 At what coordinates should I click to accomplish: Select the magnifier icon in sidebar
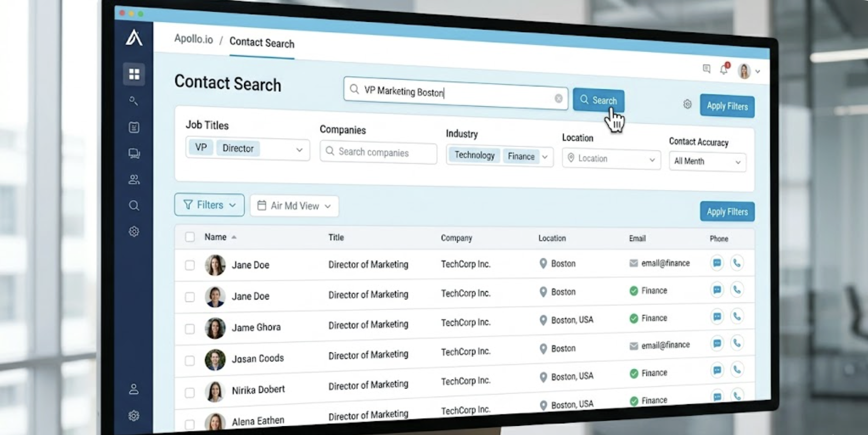coord(134,205)
